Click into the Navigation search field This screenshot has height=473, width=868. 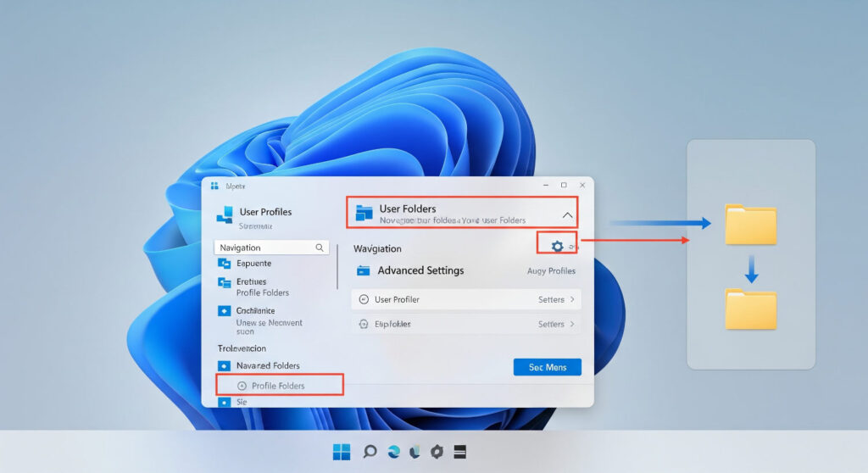(271, 248)
